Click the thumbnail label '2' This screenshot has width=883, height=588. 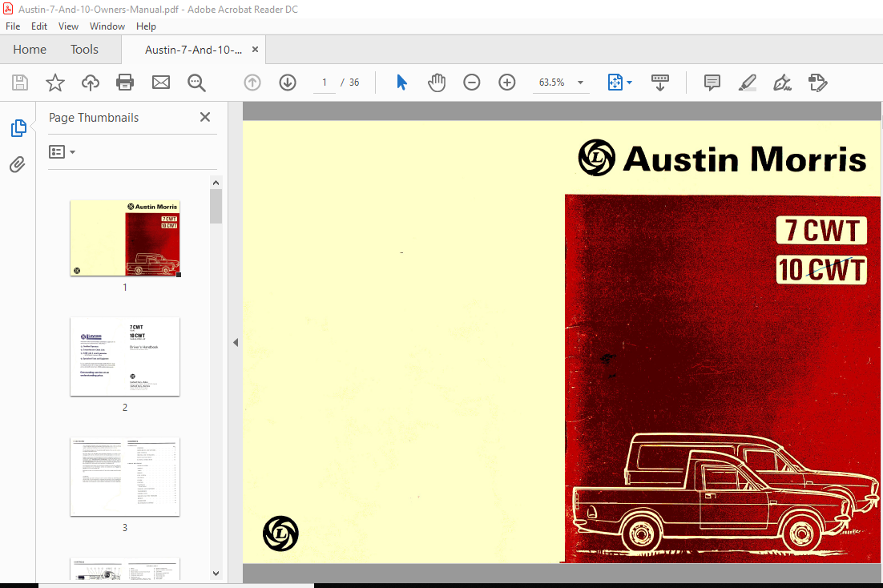click(x=125, y=407)
